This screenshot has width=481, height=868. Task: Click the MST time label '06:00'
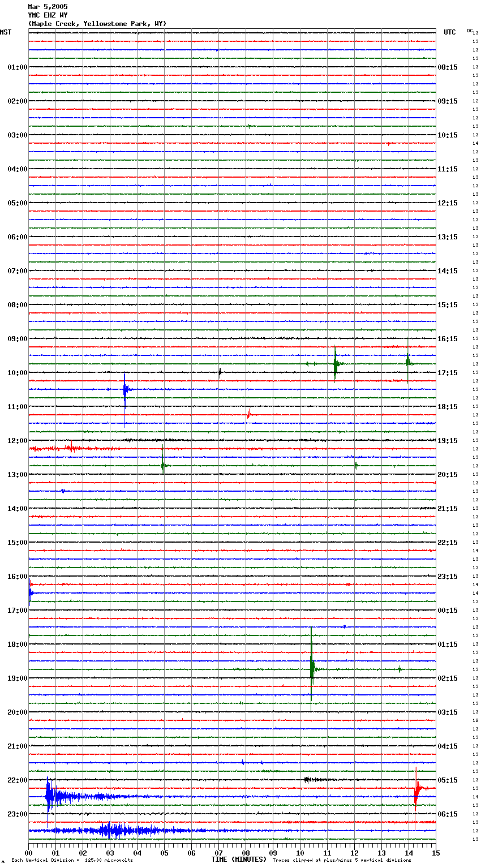(x=18, y=237)
